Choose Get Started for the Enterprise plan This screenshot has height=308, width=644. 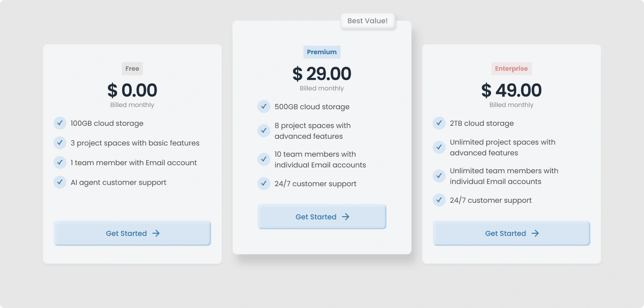tap(511, 233)
